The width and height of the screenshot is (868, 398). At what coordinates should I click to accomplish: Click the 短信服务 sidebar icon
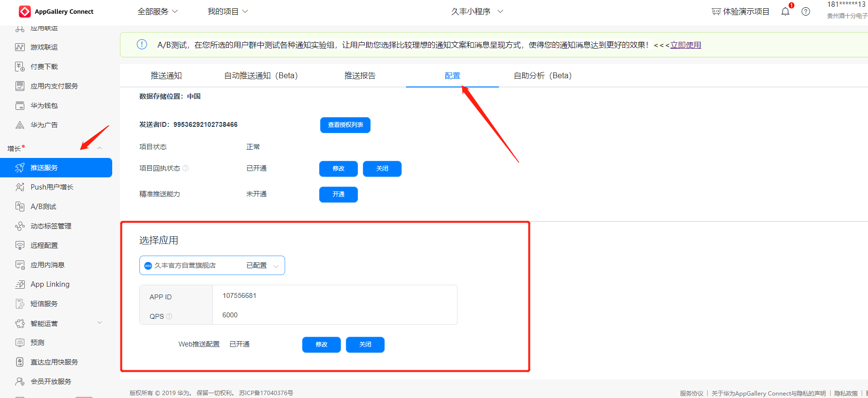(x=20, y=304)
